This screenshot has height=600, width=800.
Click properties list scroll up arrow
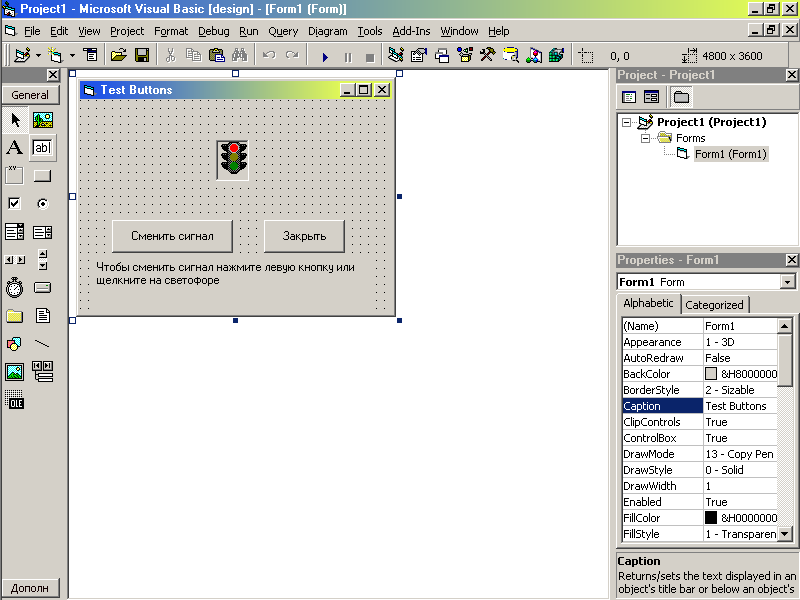tap(785, 326)
